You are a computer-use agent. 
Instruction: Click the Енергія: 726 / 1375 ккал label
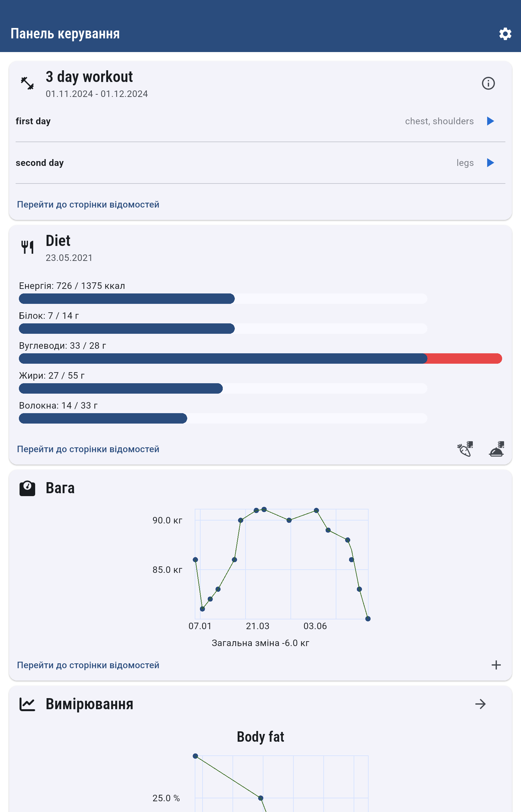click(72, 286)
